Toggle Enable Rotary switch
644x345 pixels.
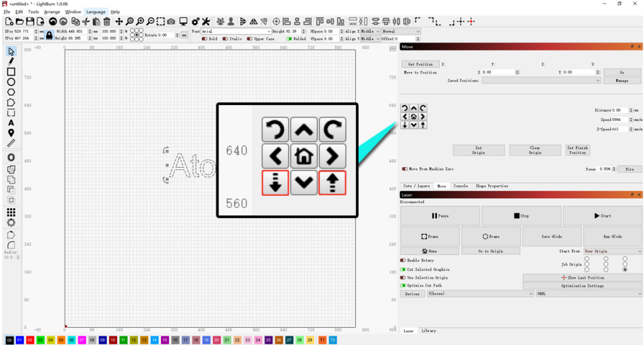pos(402,260)
